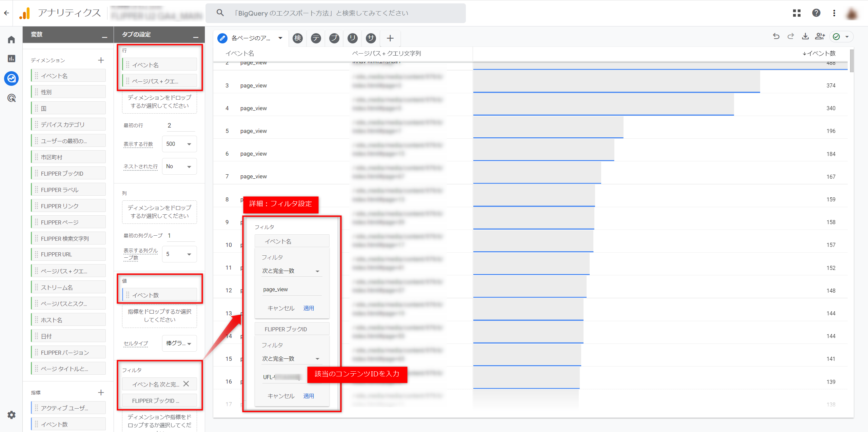Open the Google apps grid icon
This screenshot has height=432, width=868.
(x=796, y=13)
